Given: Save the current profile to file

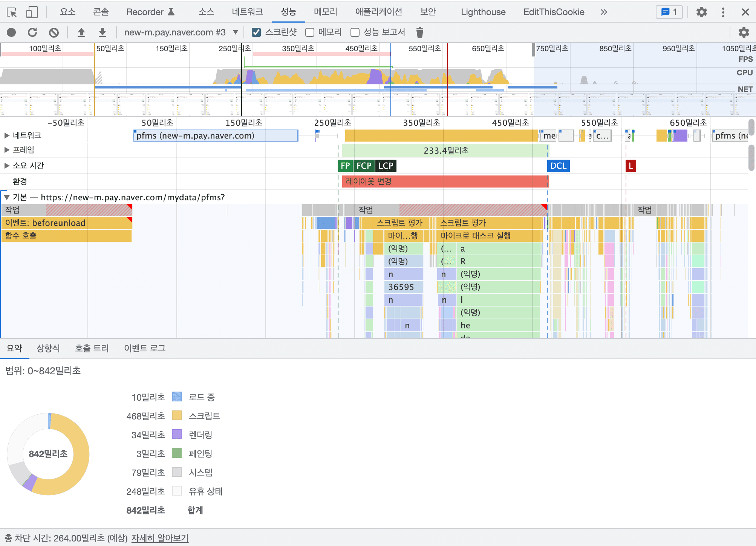Looking at the screenshot, I should pyautogui.click(x=101, y=32).
